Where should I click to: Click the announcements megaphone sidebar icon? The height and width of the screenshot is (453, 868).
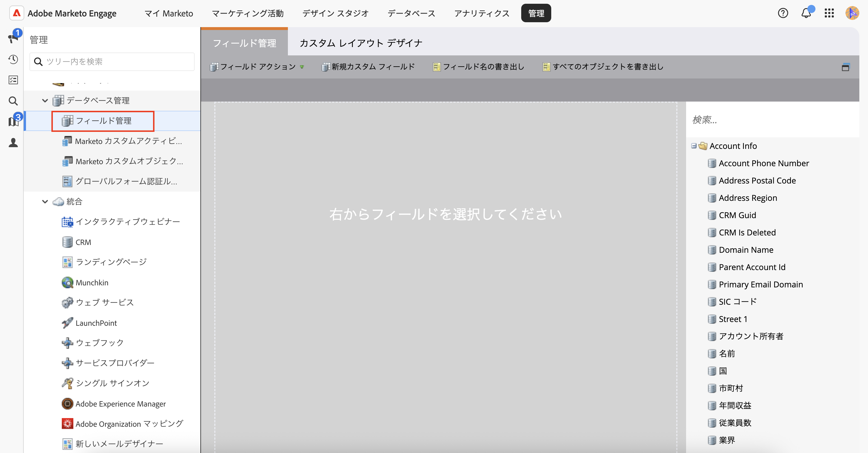[13, 38]
